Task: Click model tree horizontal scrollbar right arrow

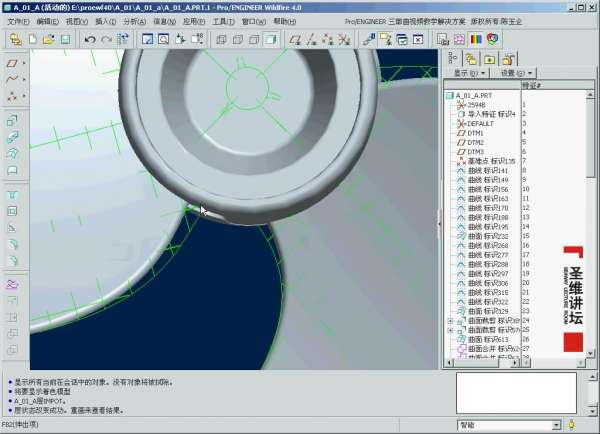Action: coord(515,362)
